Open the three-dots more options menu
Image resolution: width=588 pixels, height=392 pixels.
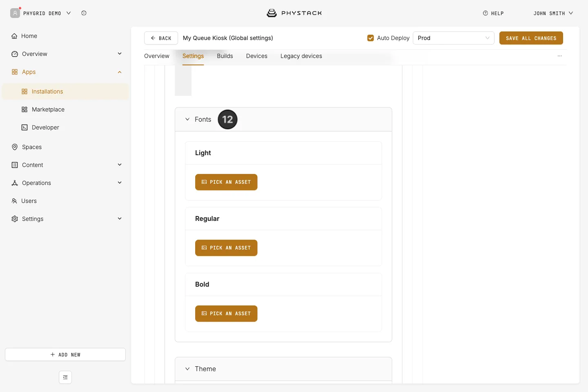560,56
